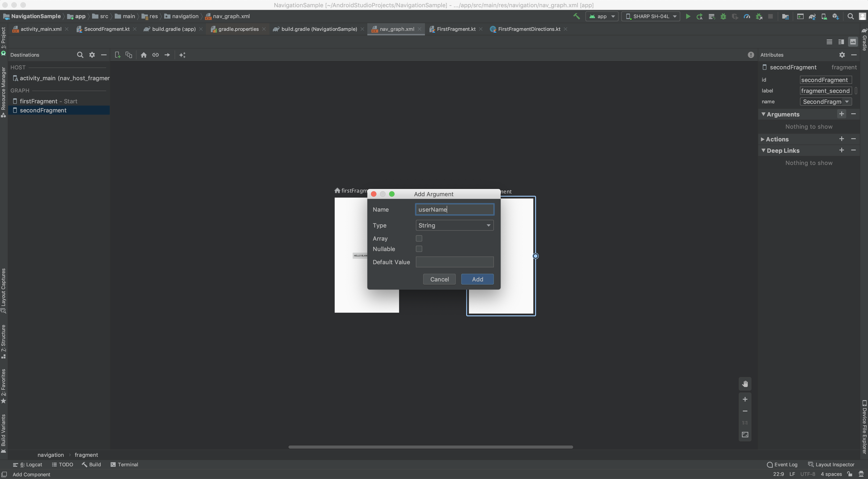
Task: Click the Auto Arrange icon
Action: point(182,55)
